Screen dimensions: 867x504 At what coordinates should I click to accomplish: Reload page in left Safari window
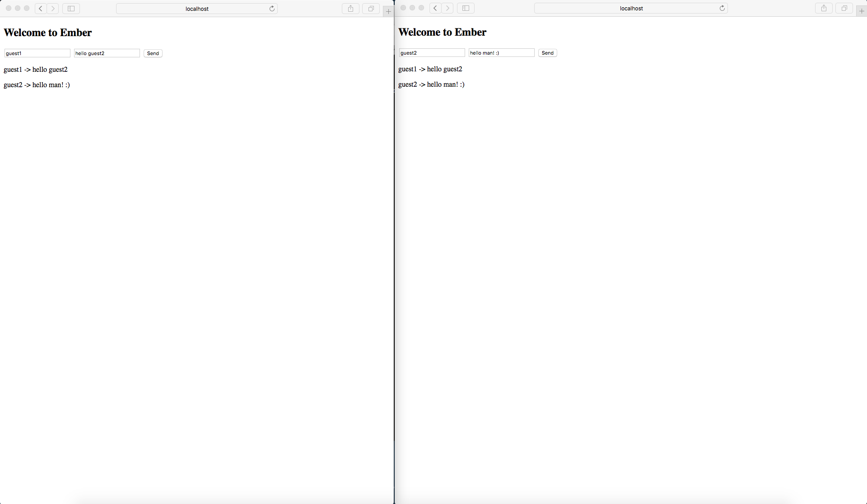(272, 9)
